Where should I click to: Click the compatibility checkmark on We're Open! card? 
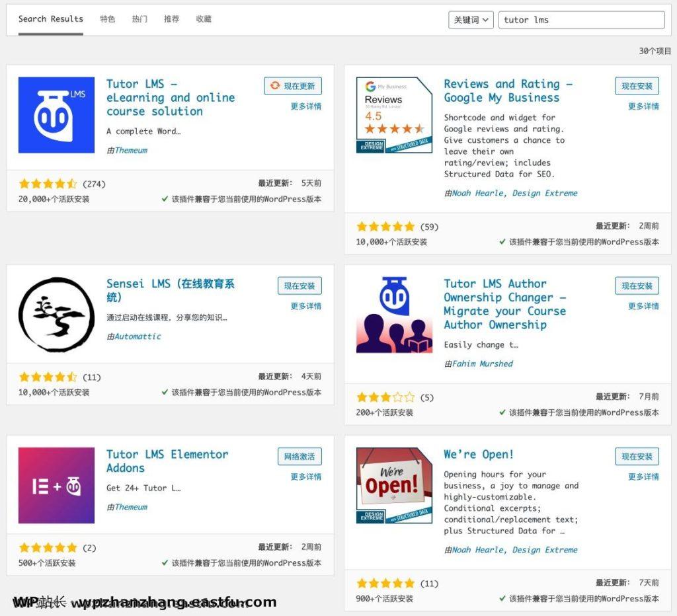502,598
